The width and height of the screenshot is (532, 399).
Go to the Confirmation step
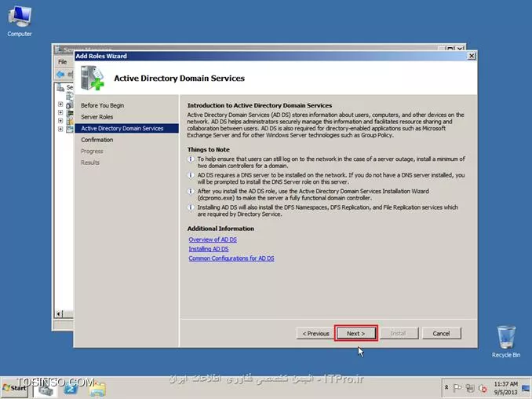point(97,140)
